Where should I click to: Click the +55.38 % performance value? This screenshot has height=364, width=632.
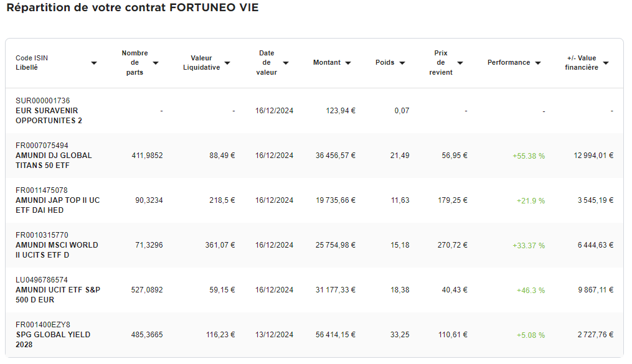[x=529, y=156]
